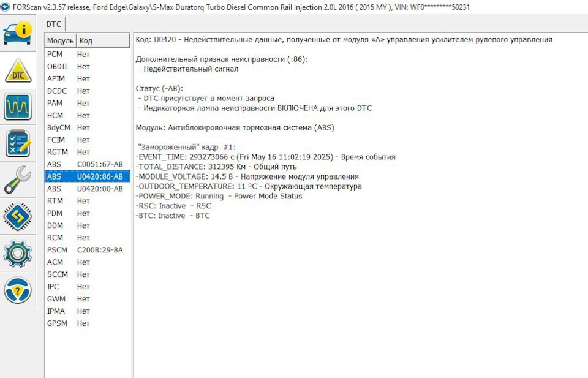588x378 pixels.
Task: Click the 'Статус (-AB):' heading
Action: pyautogui.click(x=159, y=88)
